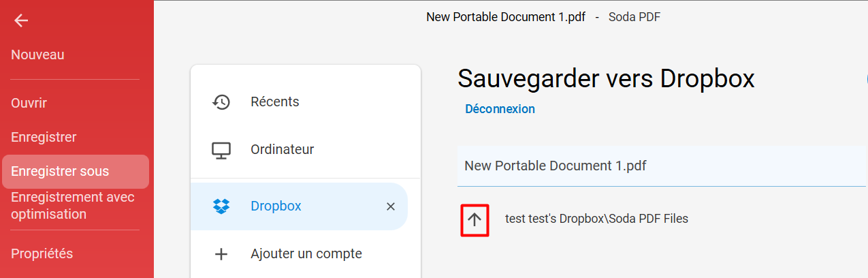This screenshot has width=868, height=278.
Task: Click the monitor icon for Ordinateur
Action: coord(221,150)
